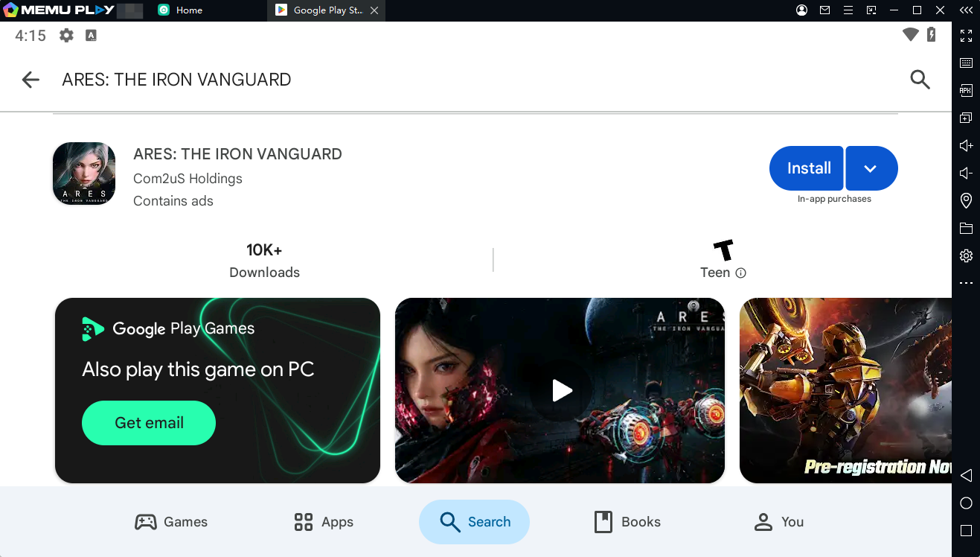The width and height of the screenshot is (980, 557).
Task: Click the 'In-app purchases' note
Action: tap(834, 199)
